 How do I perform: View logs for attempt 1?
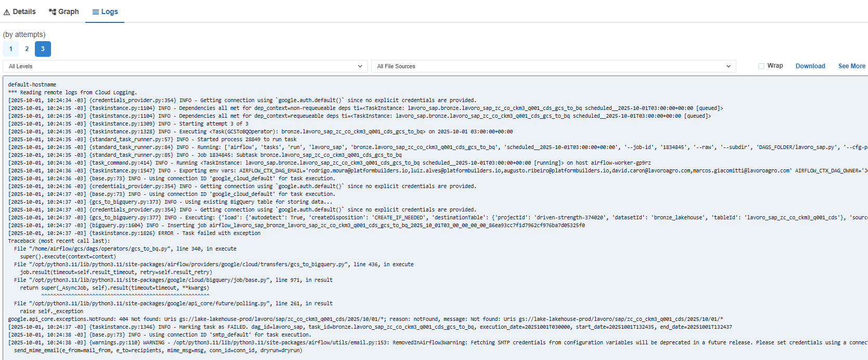coord(10,49)
